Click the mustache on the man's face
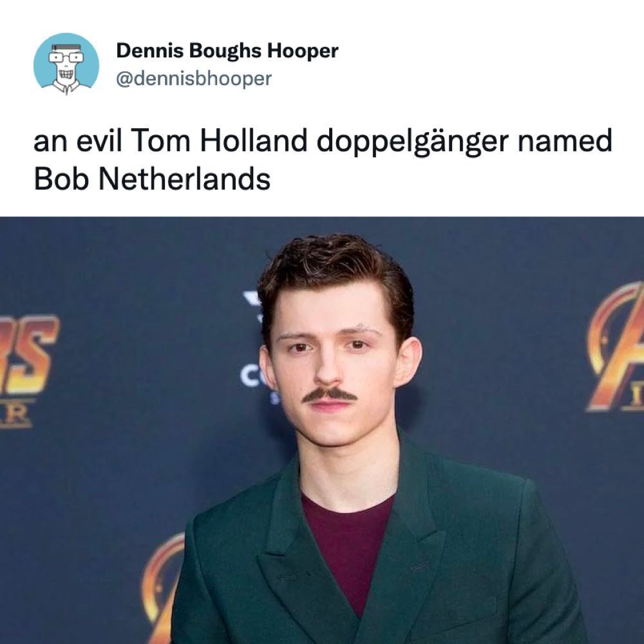The width and height of the screenshot is (644, 644). tap(329, 395)
